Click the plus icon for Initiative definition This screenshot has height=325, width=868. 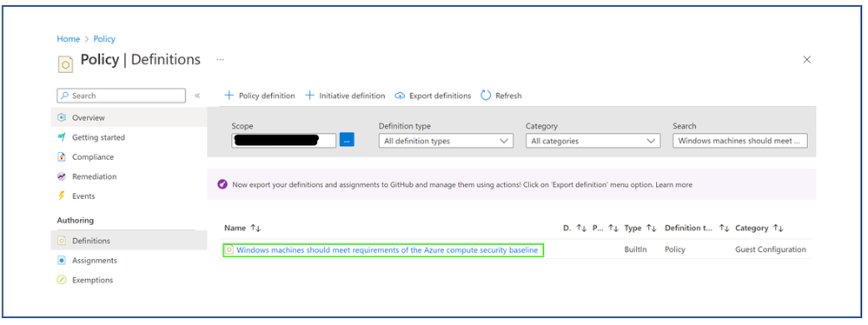pos(310,96)
